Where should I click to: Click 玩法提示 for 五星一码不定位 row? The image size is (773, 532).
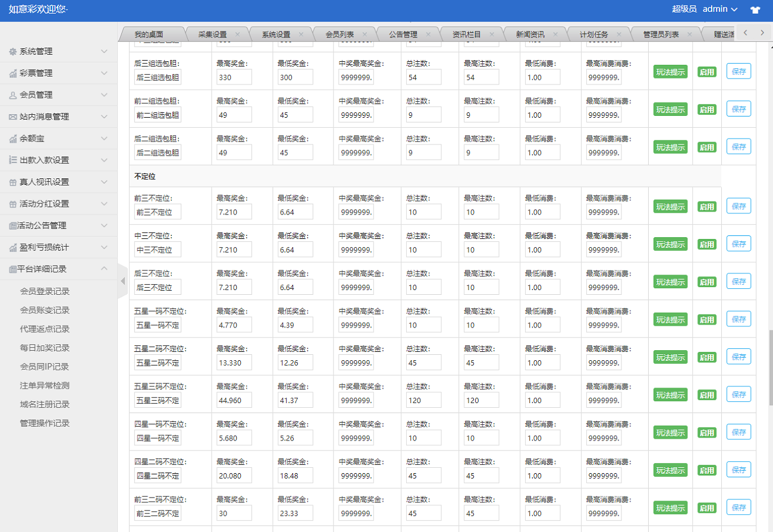[x=670, y=320]
